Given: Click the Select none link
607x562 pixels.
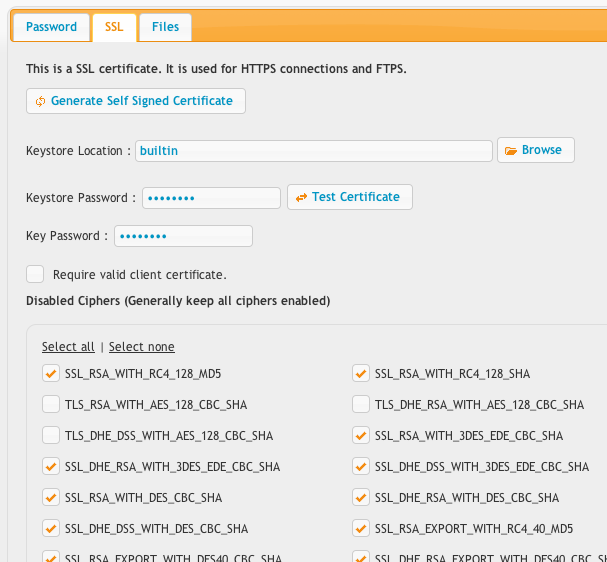Looking at the screenshot, I should pos(142,347).
